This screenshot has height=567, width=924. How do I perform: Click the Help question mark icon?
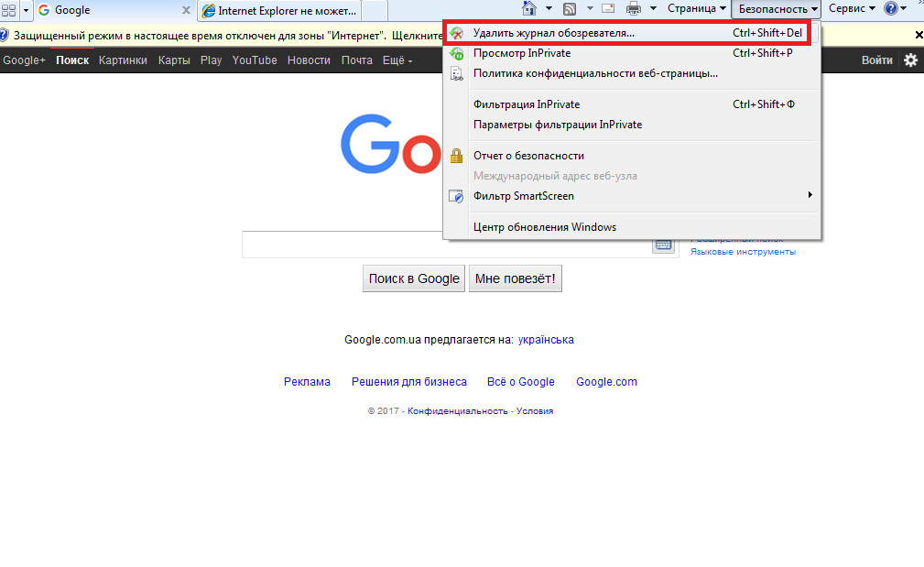click(x=890, y=9)
